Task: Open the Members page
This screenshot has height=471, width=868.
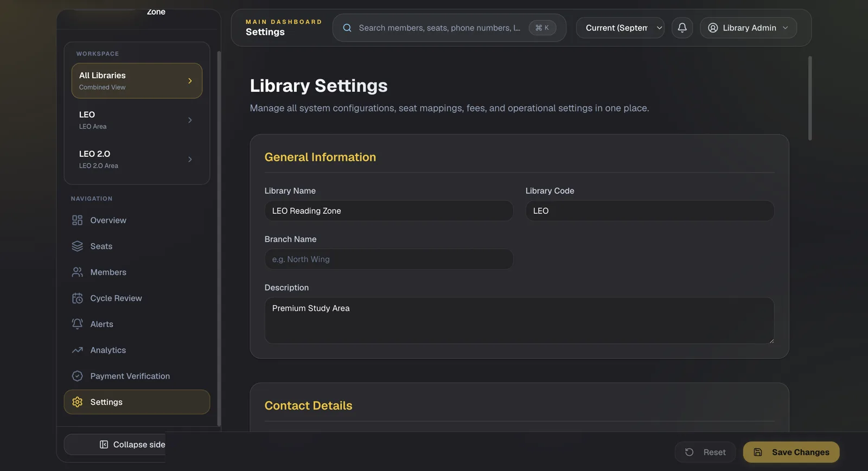Action: (x=137, y=272)
